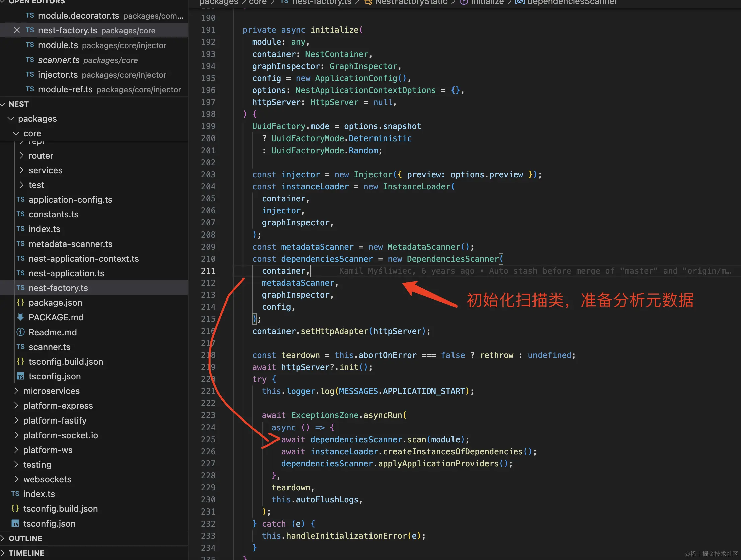Screen dimensions: 741x560
Task: Click the tsconfig icon of core tsconfig.json
Action: point(20,376)
